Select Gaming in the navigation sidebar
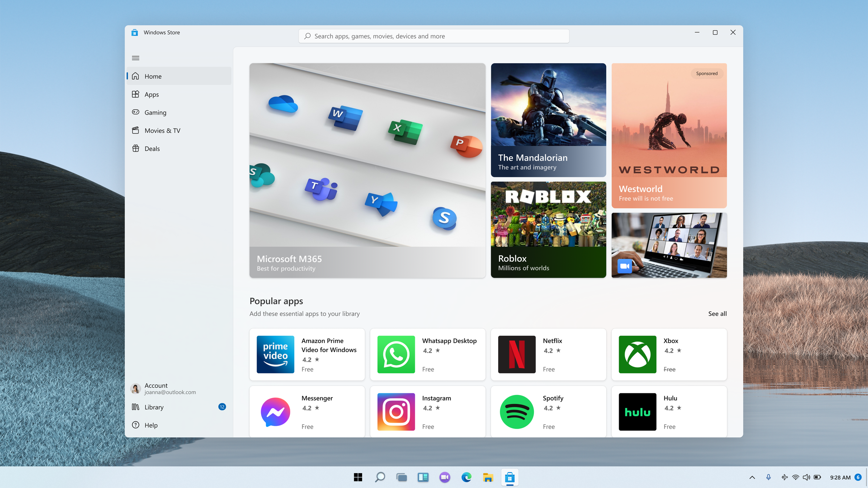Image resolution: width=868 pixels, height=488 pixels. pyautogui.click(x=155, y=112)
